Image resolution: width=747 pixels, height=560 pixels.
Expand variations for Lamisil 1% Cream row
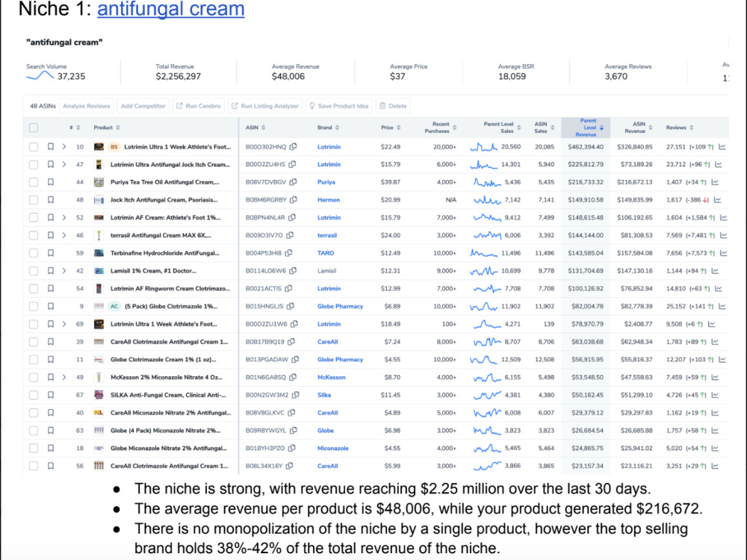(x=63, y=270)
